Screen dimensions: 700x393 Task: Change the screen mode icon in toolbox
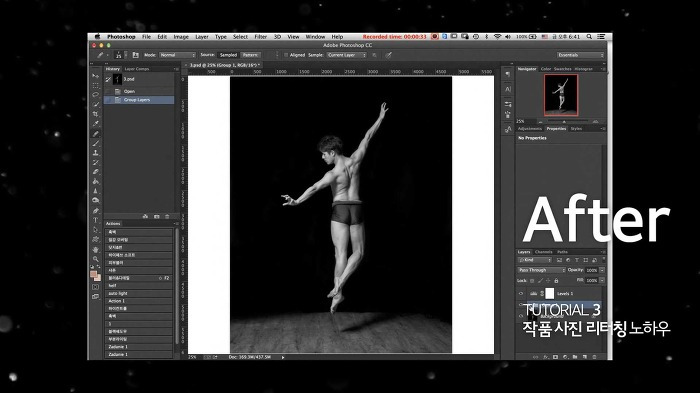[x=96, y=296]
